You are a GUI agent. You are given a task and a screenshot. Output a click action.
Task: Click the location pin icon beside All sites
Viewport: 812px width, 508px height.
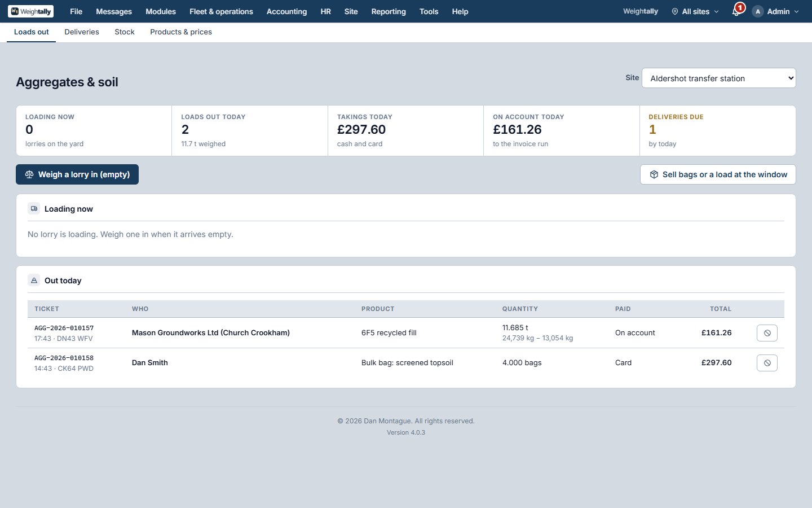coord(675,11)
